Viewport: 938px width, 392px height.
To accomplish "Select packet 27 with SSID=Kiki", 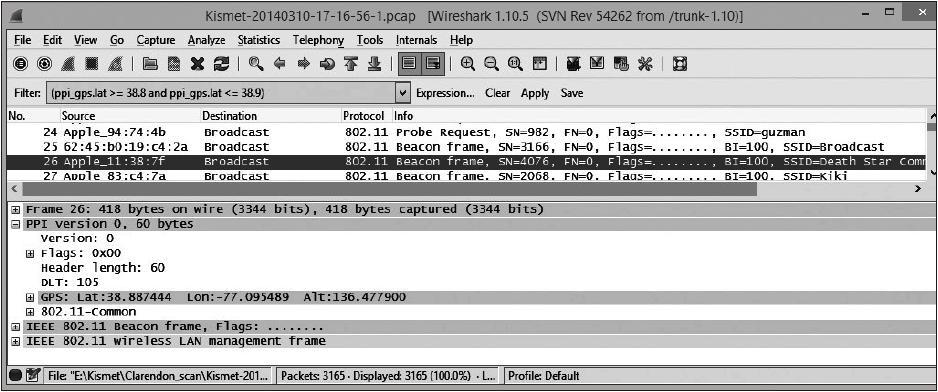I will pyautogui.click(x=467, y=177).
